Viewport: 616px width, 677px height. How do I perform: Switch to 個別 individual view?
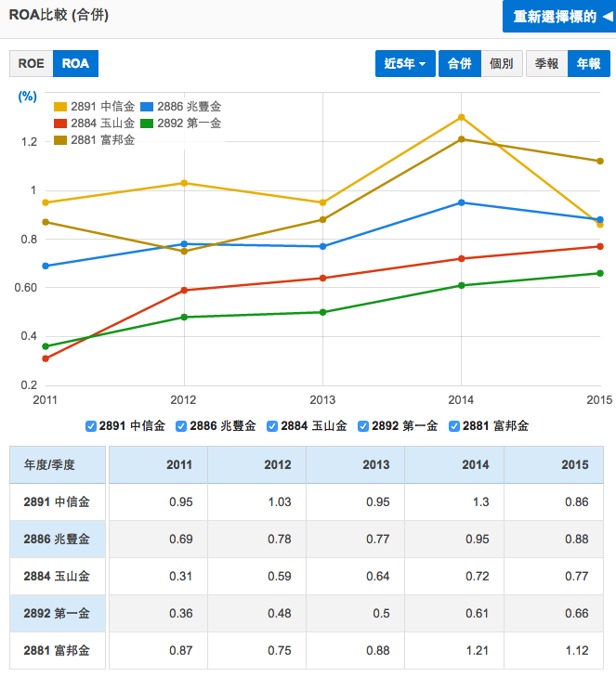[502, 64]
